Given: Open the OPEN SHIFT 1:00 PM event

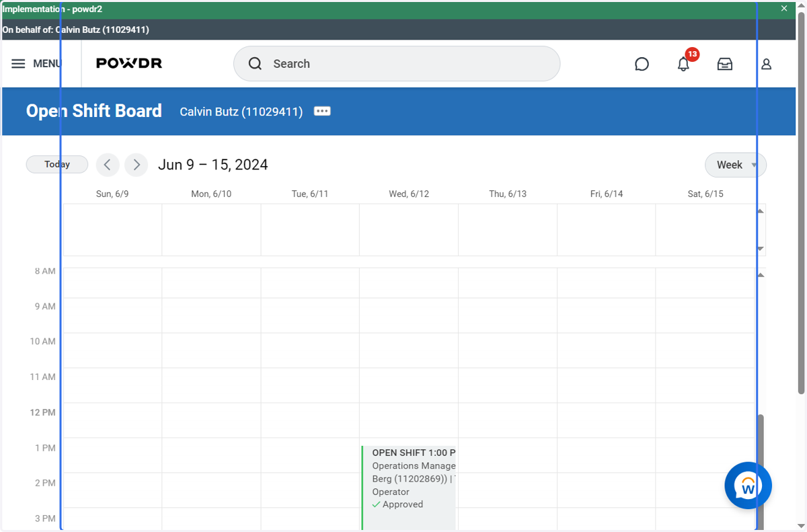Looking at the screenshot, I should [x=409, y=488].
